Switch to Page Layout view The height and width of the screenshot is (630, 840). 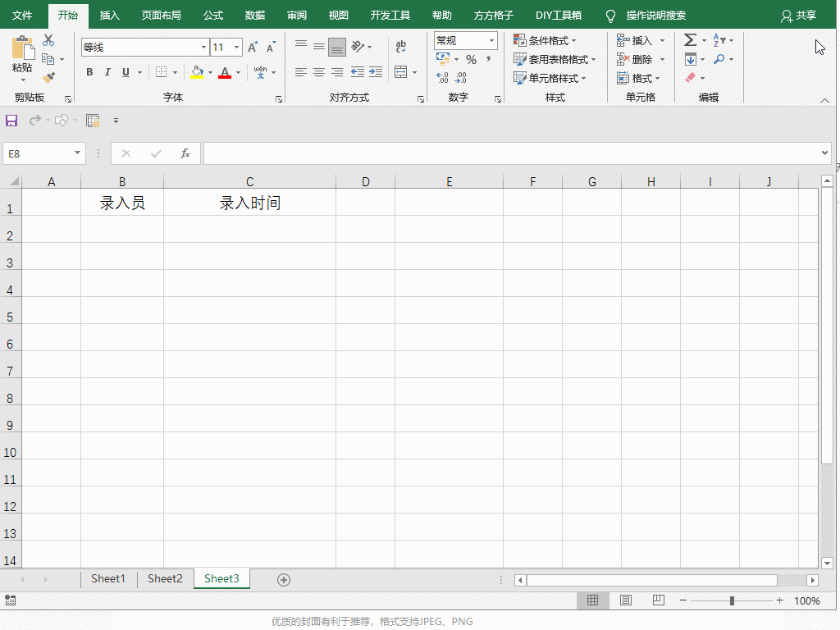626,600
